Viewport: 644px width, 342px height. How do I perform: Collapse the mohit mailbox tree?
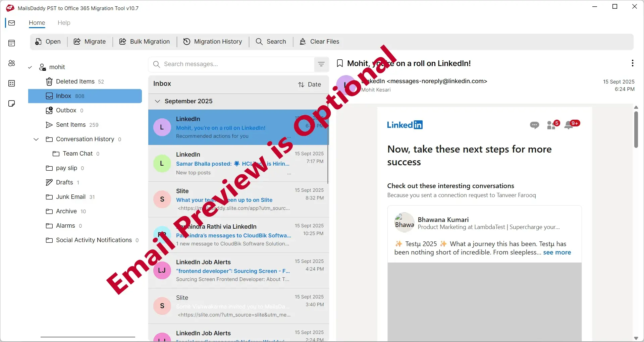(x=30, y=67)
